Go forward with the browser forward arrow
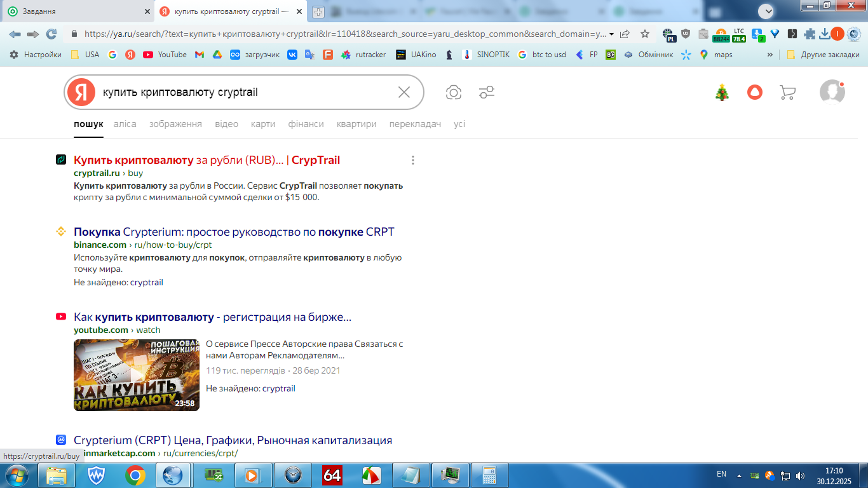This screenshot has width=868, height=488. tap(32, 34)
